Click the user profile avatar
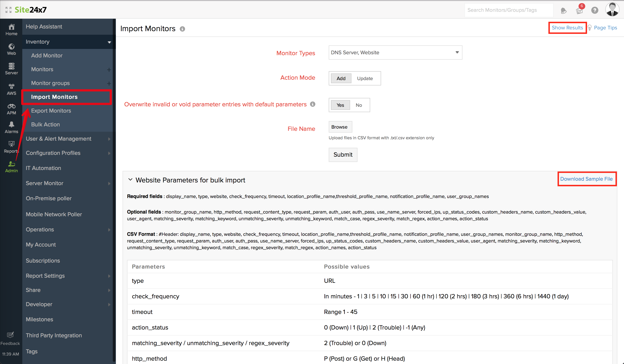 click(612, 10)
